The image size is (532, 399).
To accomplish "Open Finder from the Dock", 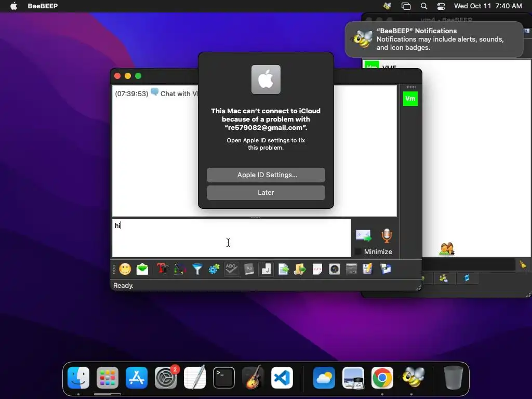I will pyautogui.click(x=78, y=378).
